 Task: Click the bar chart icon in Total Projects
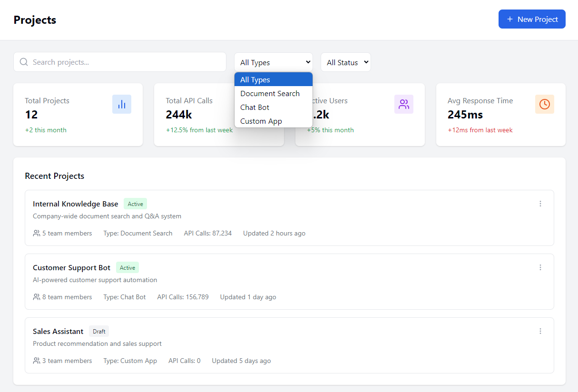(x=121, y=104)
